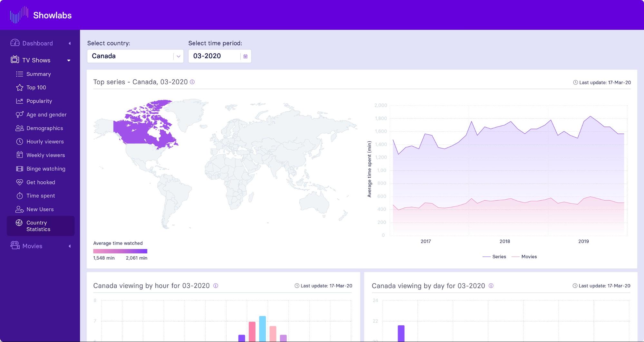The width and height of the screenshot is (644, 342).
Task: Click the Average time watched gradient bar
Action: 120,251
